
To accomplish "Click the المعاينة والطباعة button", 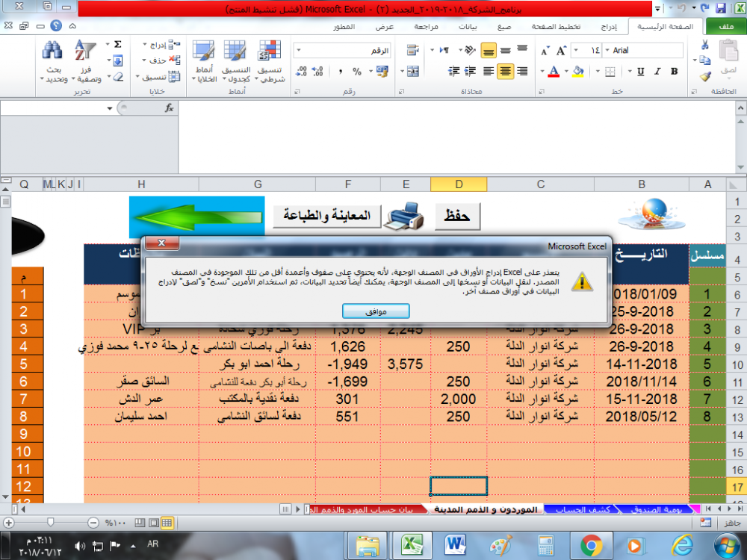I will click(327, 217).
